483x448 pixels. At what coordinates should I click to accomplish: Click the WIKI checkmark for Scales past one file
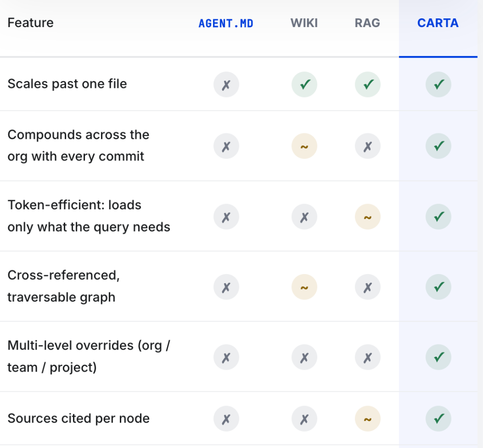[x=304, y=85]
